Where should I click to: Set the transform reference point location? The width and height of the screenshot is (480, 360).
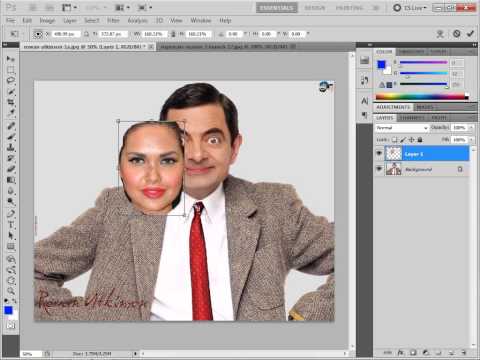click(38, 34)
